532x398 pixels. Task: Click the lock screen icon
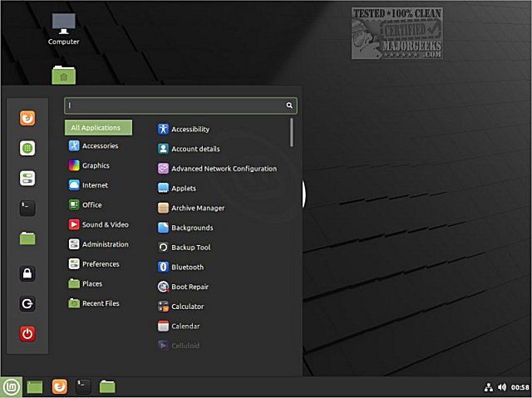27,273
